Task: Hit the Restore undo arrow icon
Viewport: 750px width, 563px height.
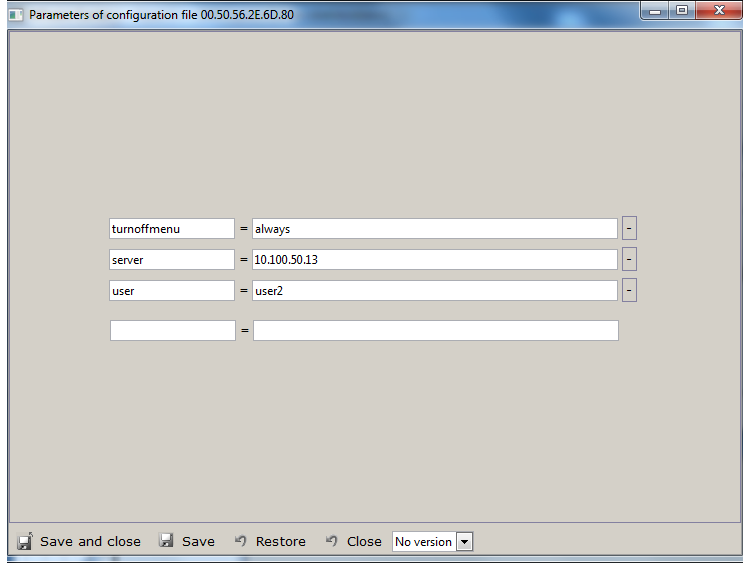Action: (x=241, y=541)
